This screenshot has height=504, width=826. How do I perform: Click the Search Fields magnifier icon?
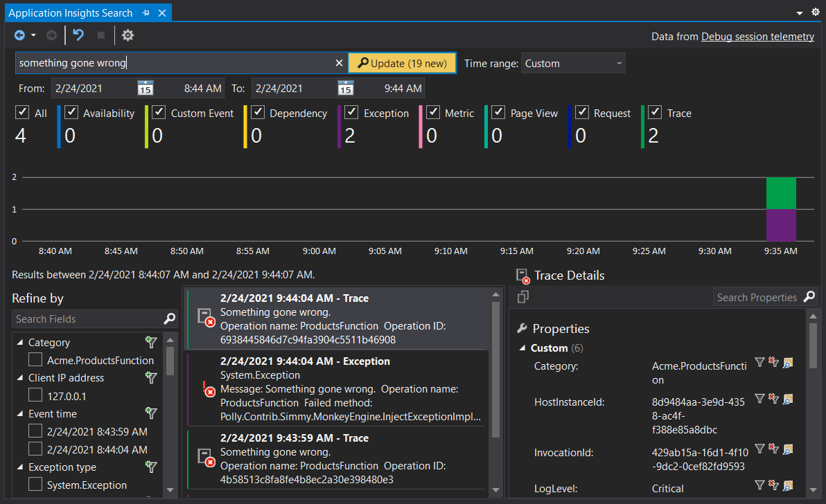point(170,319)
